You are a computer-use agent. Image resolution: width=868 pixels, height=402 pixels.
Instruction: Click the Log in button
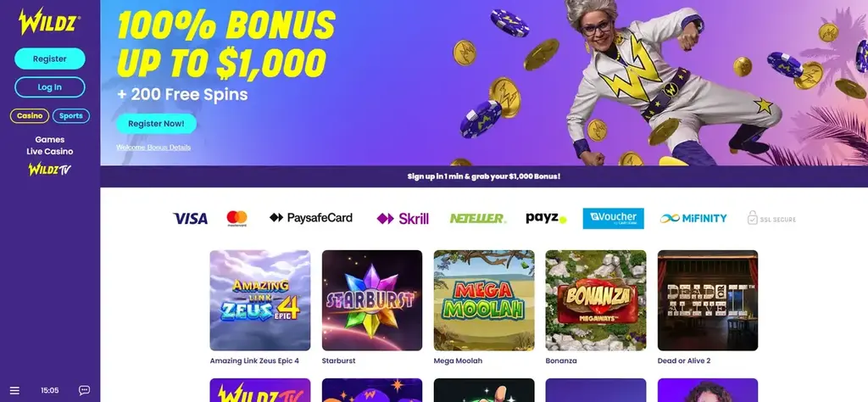(50, 87)
